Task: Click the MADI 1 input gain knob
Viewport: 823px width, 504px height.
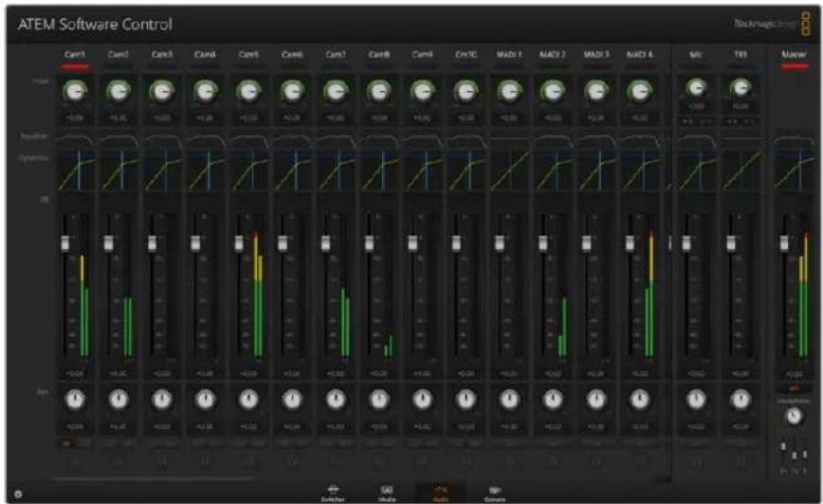Action: (x=509, y=91)
